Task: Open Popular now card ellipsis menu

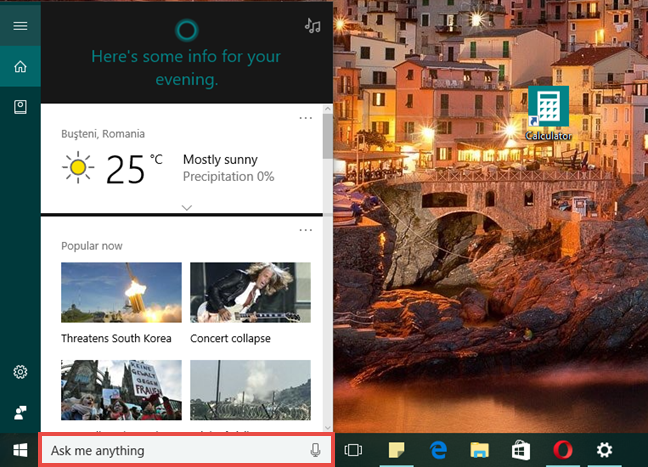Action: click(306, 230)
